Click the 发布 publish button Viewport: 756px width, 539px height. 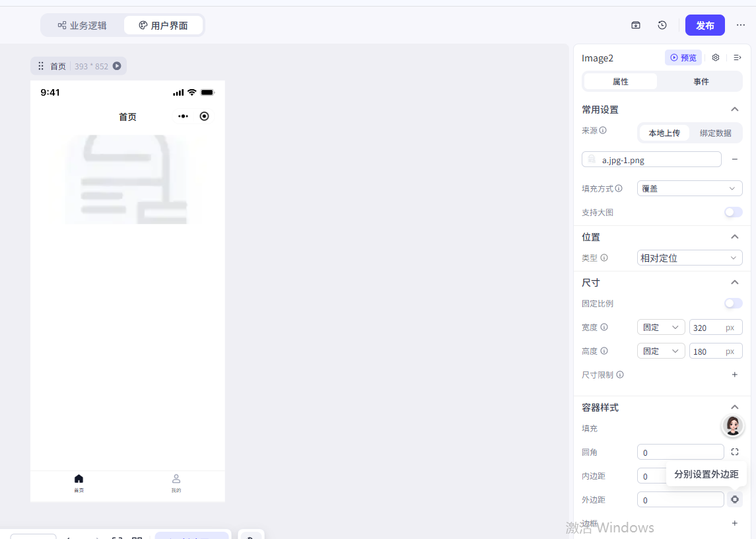click(x=704, y=25)
